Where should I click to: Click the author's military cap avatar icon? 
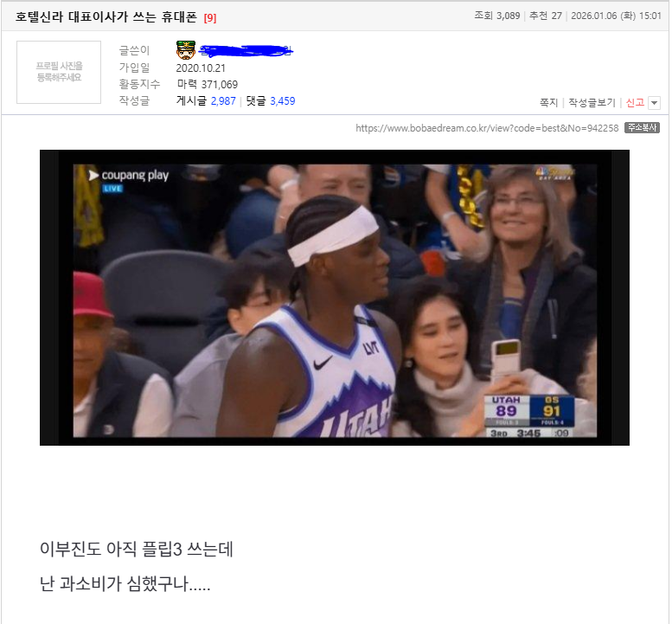pyautogui.click(x=186, y=50)
